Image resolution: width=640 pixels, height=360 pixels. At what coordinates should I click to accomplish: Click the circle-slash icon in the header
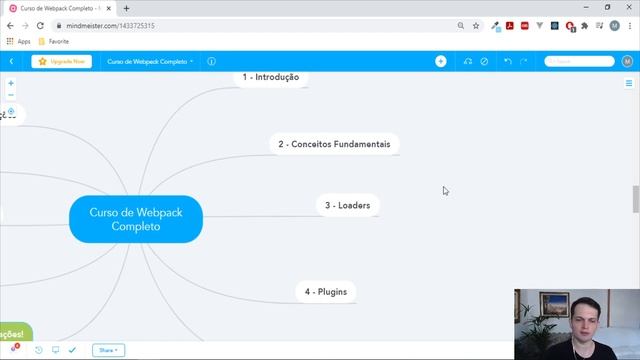pyautogui.click(x=484, y=61)
